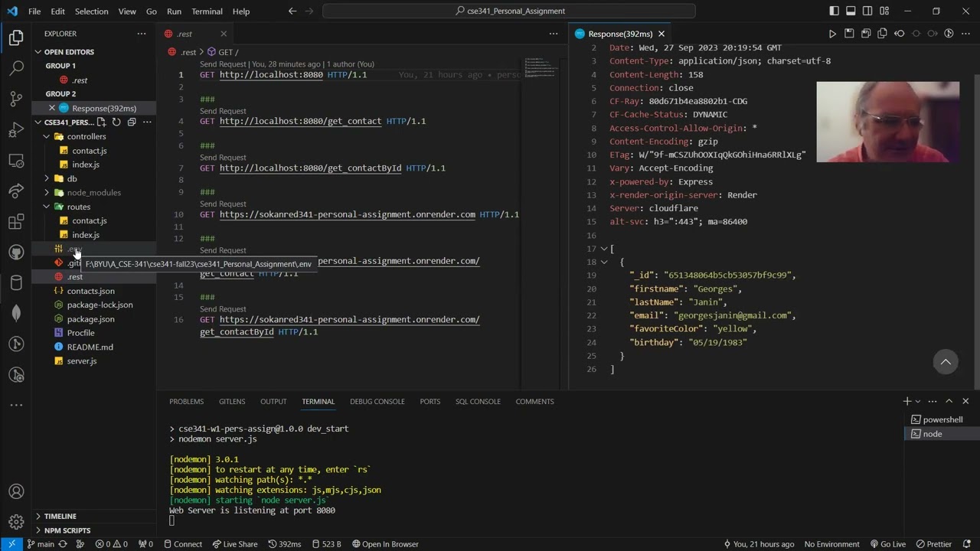
Task: Copy the response body icon
Action: click(883, 34)
